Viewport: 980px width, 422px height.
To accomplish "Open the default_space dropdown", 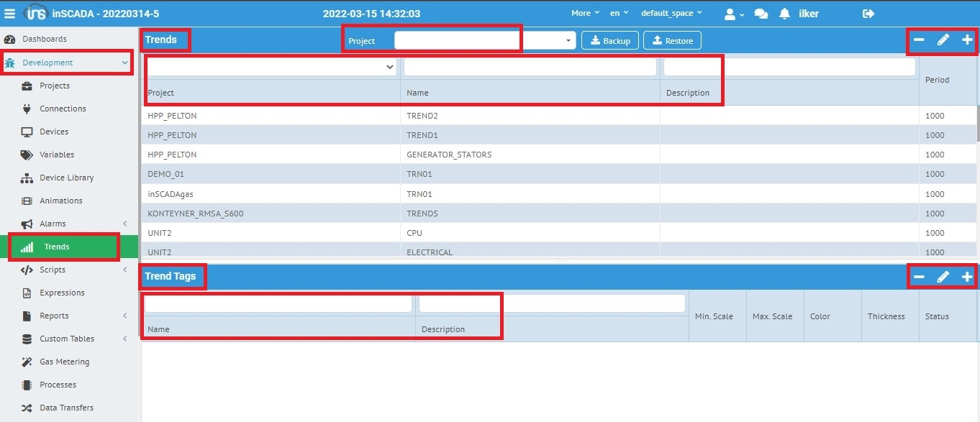I will pos(671,13).
